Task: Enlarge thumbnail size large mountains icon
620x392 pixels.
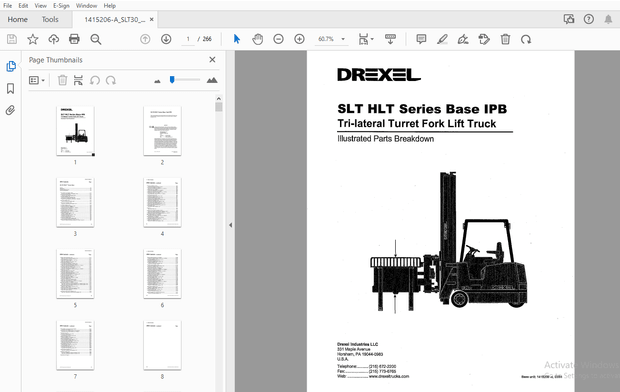Action: (212, 80)
